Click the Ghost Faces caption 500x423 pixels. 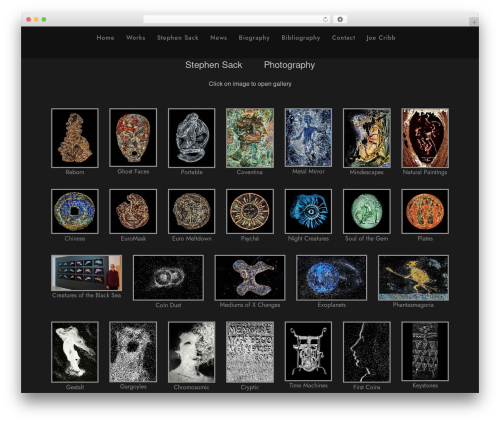tap(133, 171)
